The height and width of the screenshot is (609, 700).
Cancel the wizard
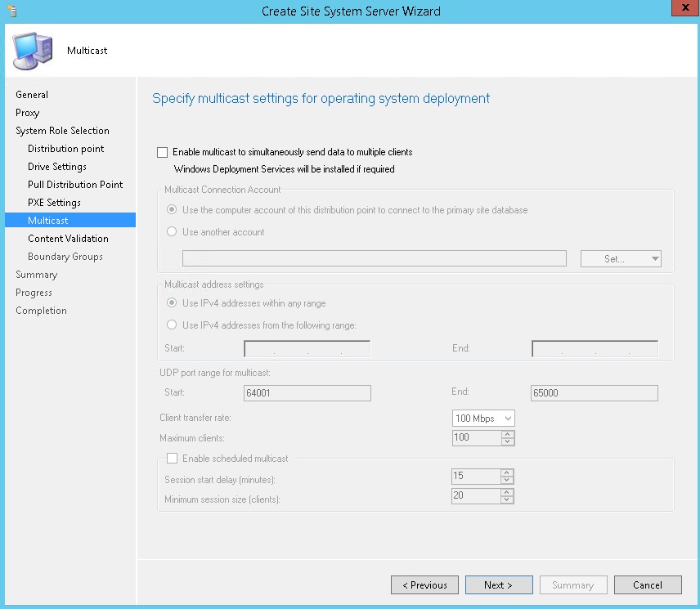tap(648, 585)
